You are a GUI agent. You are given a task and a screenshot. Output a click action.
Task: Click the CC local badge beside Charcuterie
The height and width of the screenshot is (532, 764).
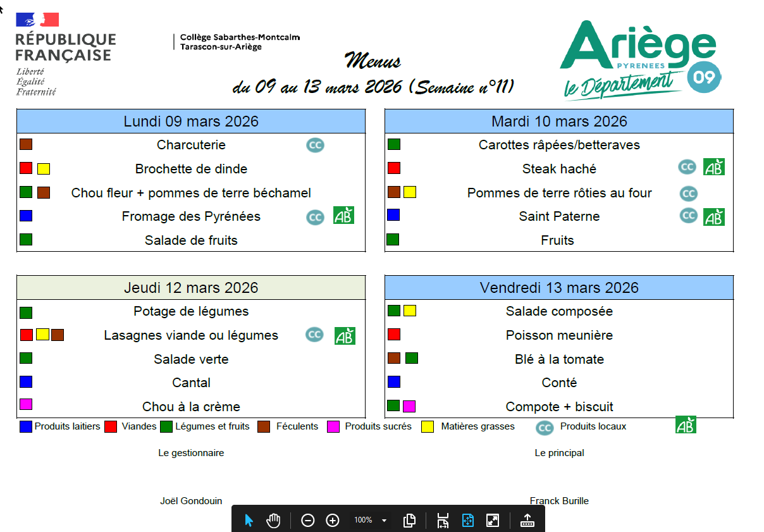pos(315,145)
